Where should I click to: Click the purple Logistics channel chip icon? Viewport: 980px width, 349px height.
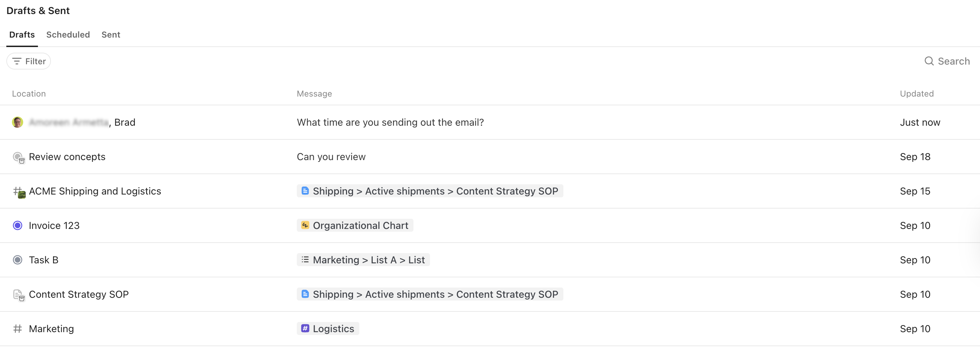pyautogui.click(x=305, y=329)
